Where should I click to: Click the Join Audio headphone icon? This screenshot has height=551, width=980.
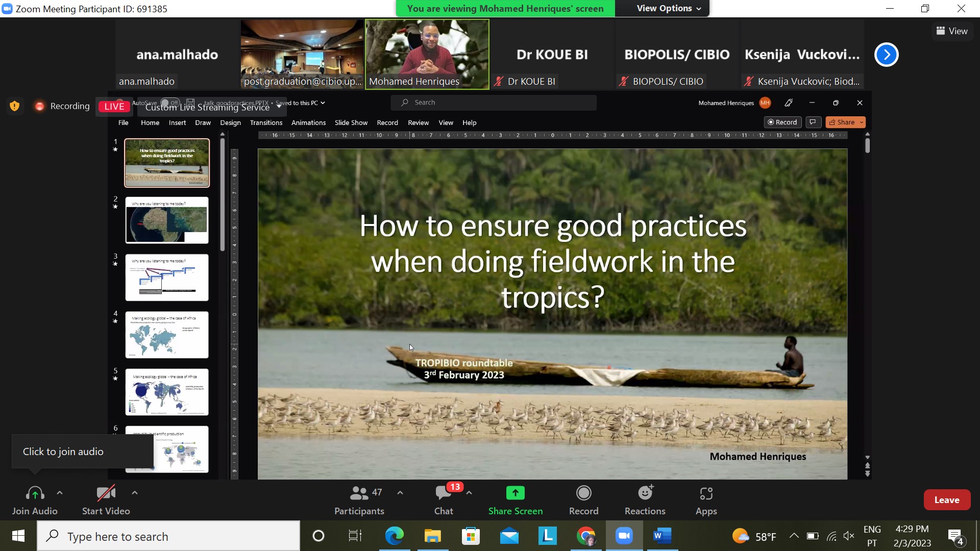pyautogui.click(x=35, y=493)
